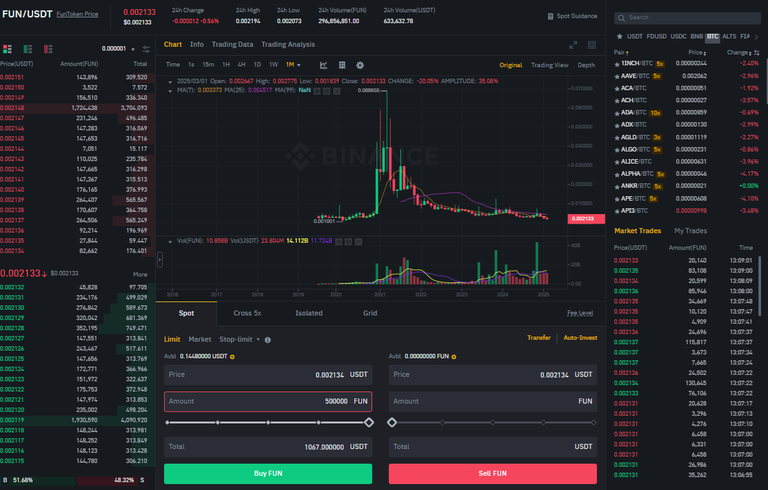The height and width of the screenshot is (490, 768).
Task: Show more market tabs with right chevron
Action: [x=757, y=37]
